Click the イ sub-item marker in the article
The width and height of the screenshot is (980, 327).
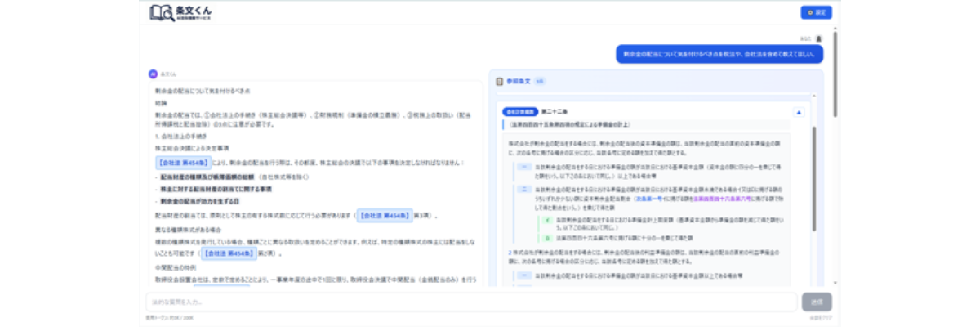coord(548,220)
